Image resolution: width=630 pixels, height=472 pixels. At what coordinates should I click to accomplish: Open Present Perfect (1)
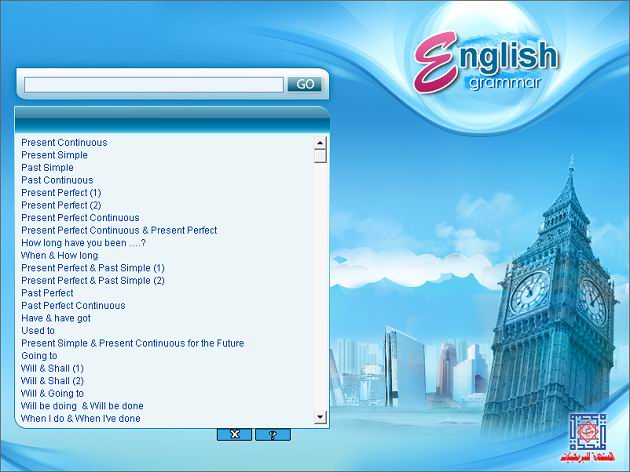(x=61, y=193)
